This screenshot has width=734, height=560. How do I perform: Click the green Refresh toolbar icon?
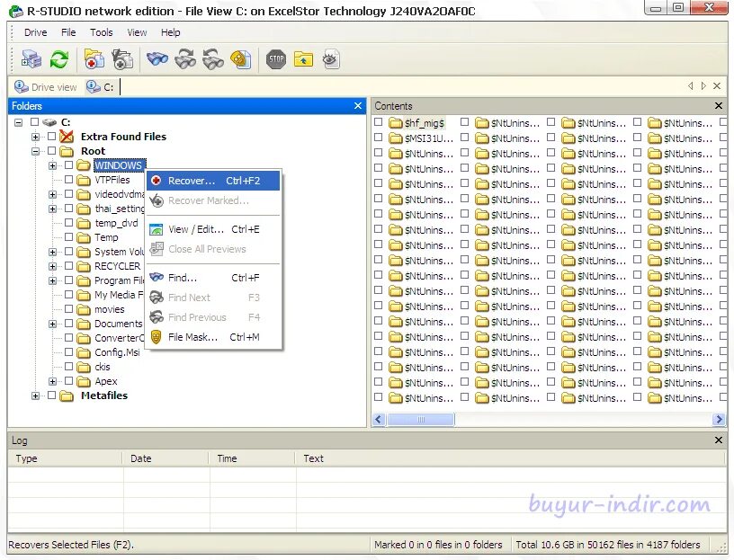[59, 59]
